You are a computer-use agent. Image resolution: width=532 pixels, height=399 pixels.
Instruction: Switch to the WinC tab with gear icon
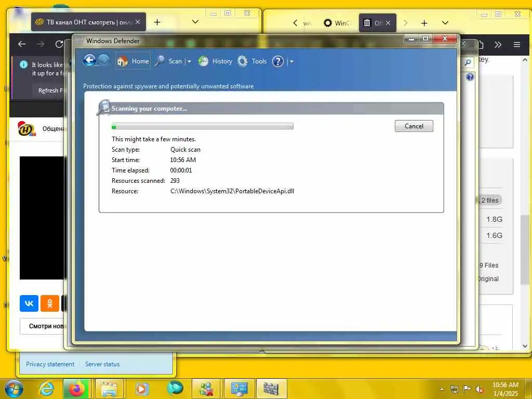tap(337, 23)
